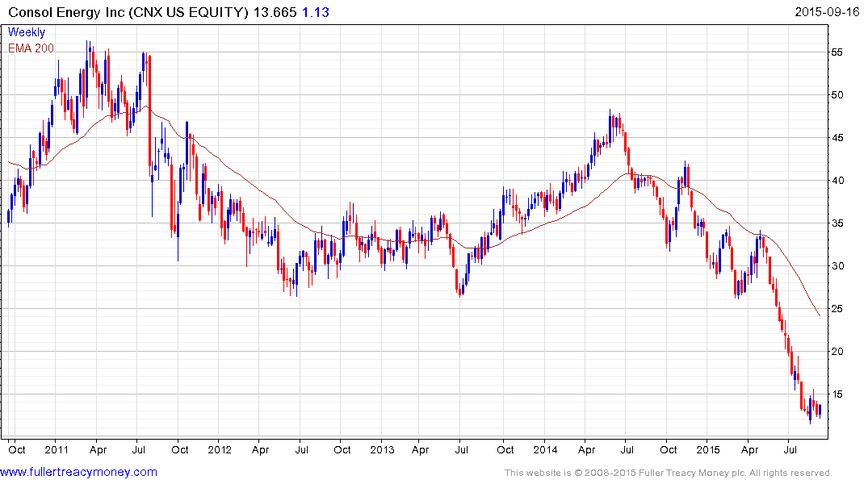The width and height of the screenshot is (868, 484).
Task: Click the chart date 2015-09-16
Action: 827,11
